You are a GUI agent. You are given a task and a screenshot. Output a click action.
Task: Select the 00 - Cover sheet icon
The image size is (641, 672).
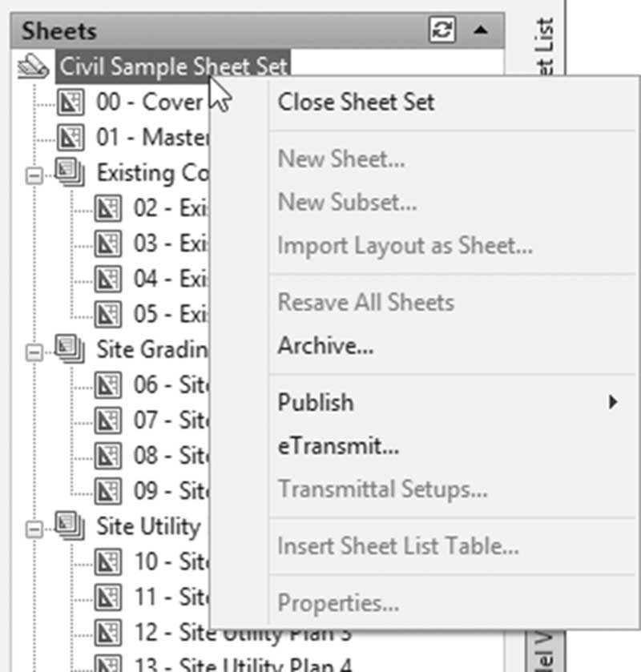pos(71,103)
